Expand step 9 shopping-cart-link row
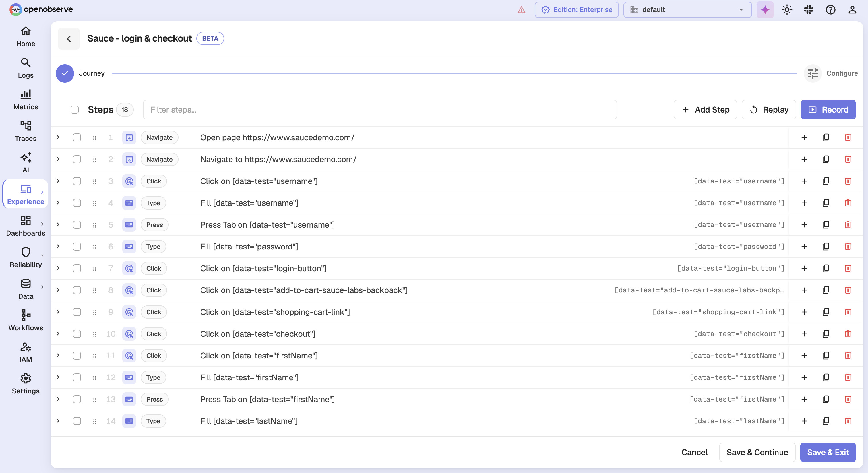Image resolution: width=868 pixels, height=473 pixels. [58, 312]
